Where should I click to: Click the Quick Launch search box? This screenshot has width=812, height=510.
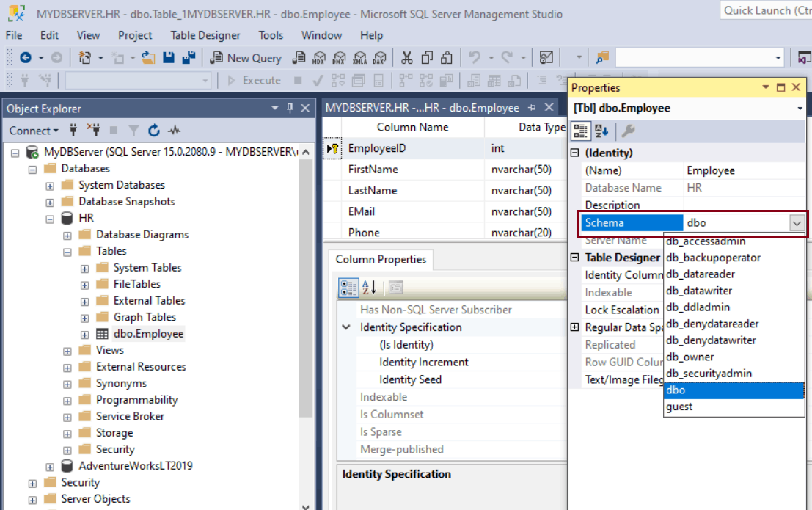point(770,10)
